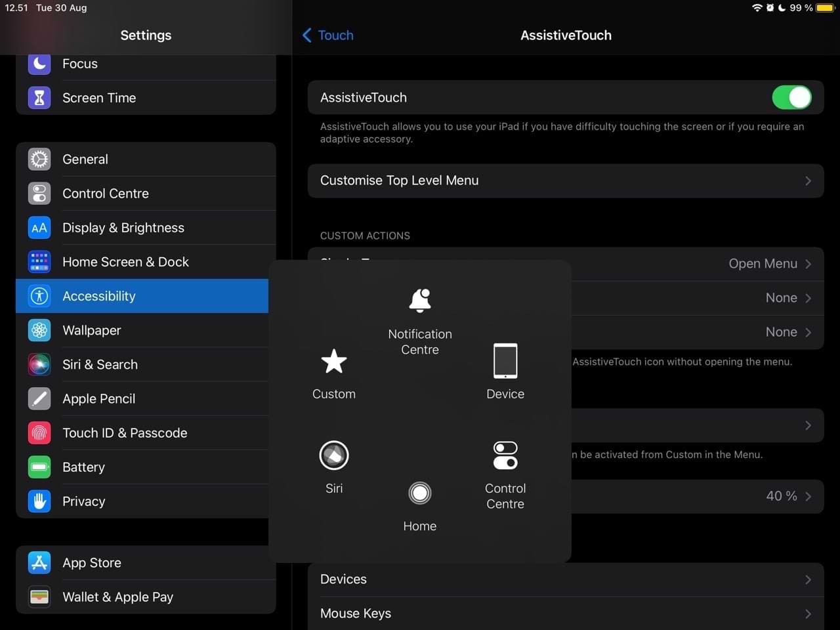Select Apple Pencil in sidebar
The height and width of the screenshot is (630, 840).
click(x=142, y=398)
